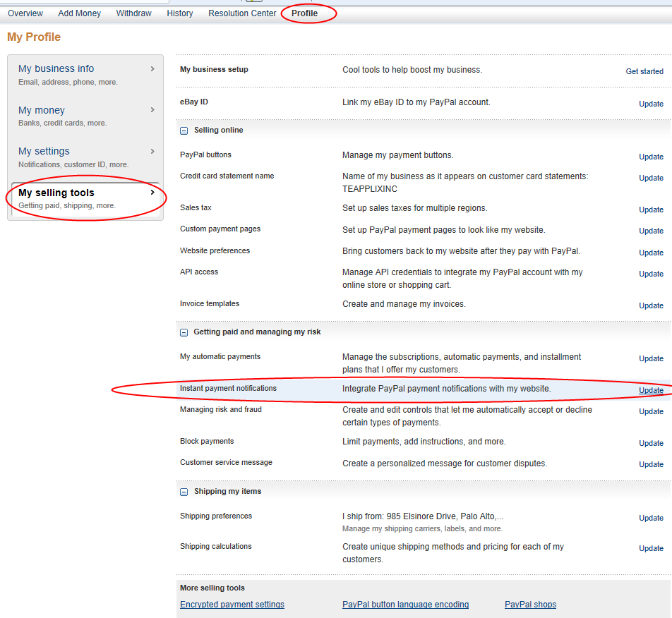Click the 'eBay ID' row label
Screen dimensions: 672x618
click(x=193, y=102)
